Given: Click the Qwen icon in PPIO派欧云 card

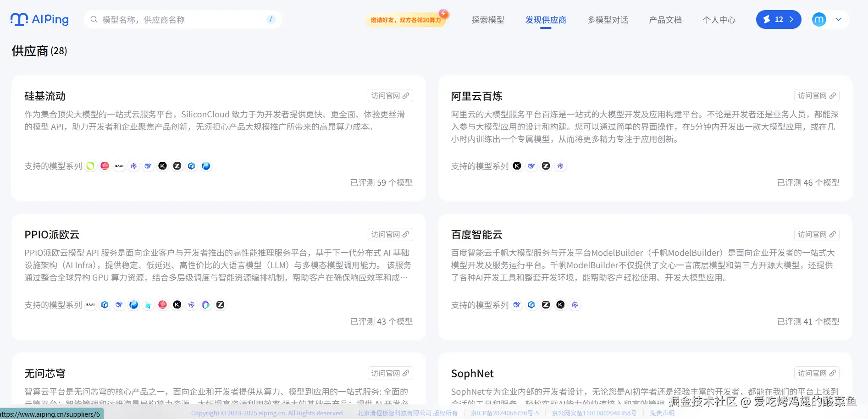Looking at the screenshot, I should 192,305.
